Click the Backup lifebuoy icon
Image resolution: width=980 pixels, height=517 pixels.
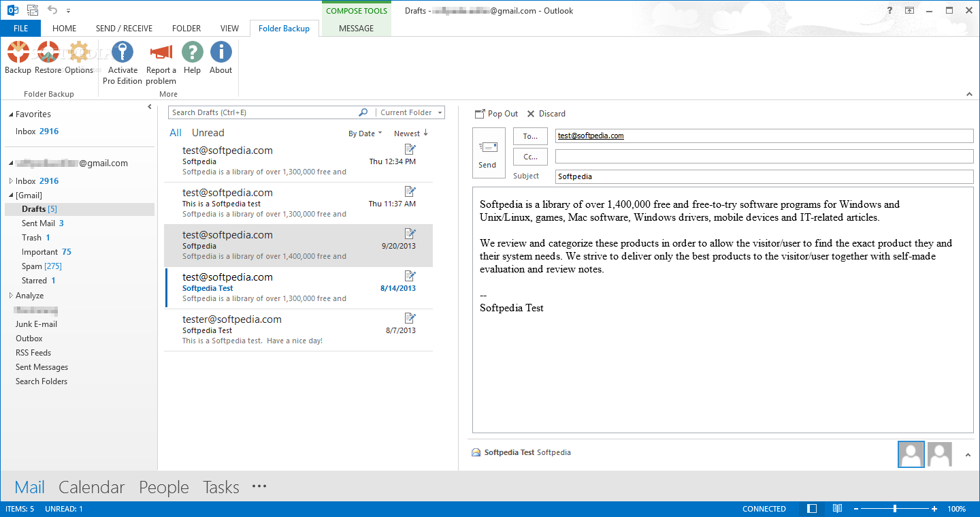tap(18, 52)
